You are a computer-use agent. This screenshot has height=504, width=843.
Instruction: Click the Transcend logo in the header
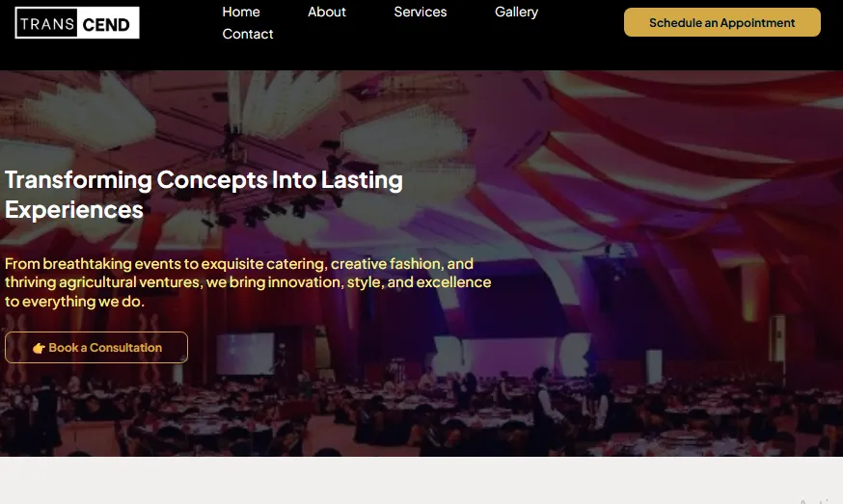pyautogui.click(x=77, y=22)
